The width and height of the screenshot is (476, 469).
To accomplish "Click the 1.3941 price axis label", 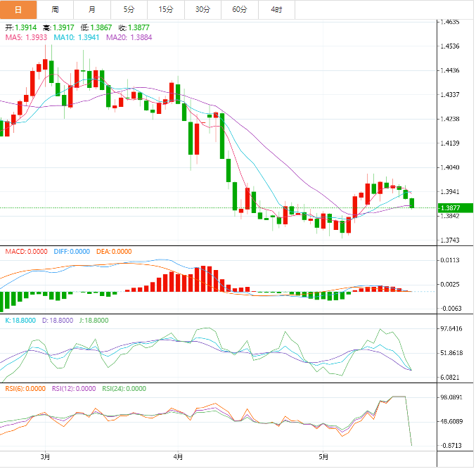I will (x=450, y=192).
